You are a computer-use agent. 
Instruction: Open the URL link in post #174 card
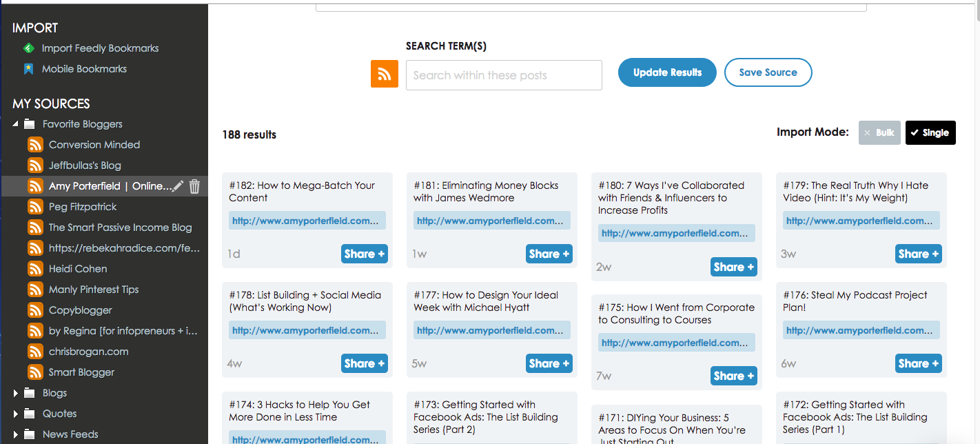click(307, 438)
